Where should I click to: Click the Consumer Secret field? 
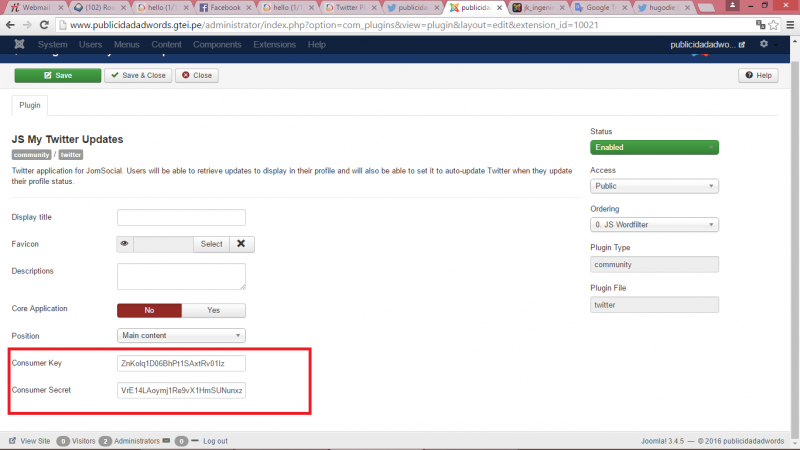click(x=181, y=390)
